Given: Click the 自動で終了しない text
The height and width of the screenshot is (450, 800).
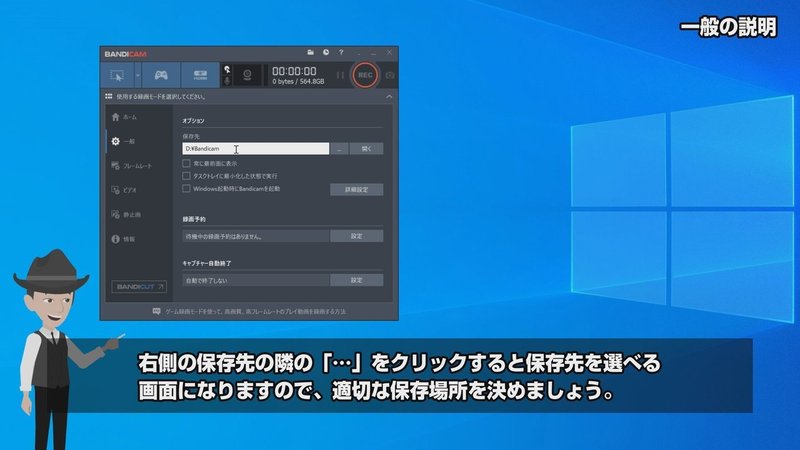Looking at the screenshot, I should [207, 281].
